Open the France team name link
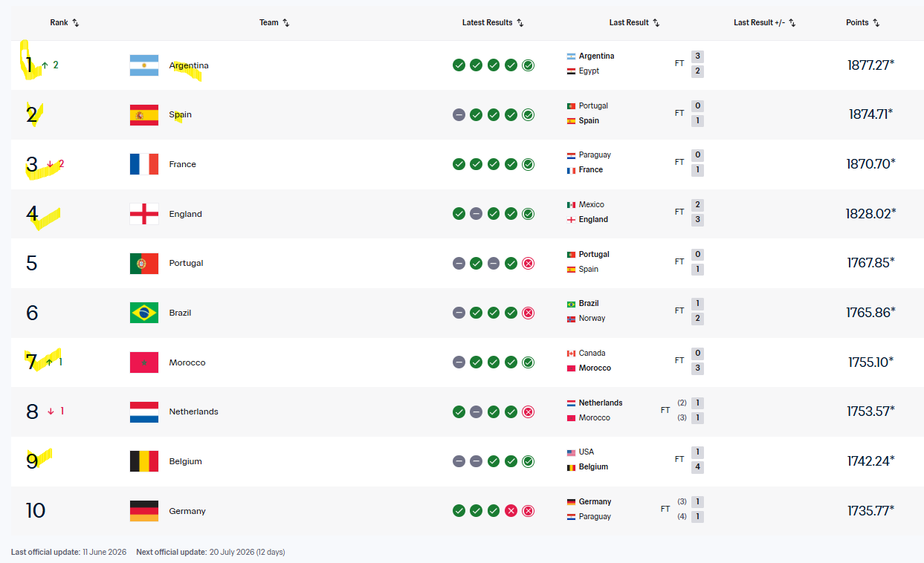 click(x=183, y=164)
